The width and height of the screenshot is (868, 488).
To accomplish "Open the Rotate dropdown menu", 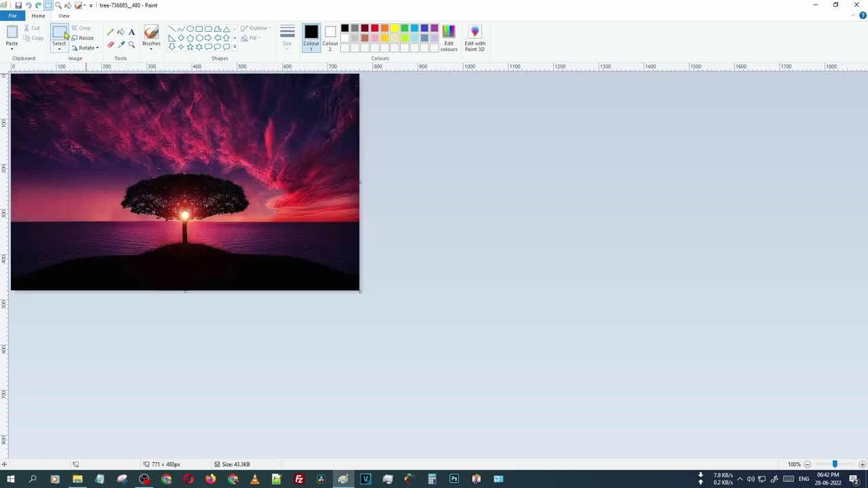I will 97,48.
